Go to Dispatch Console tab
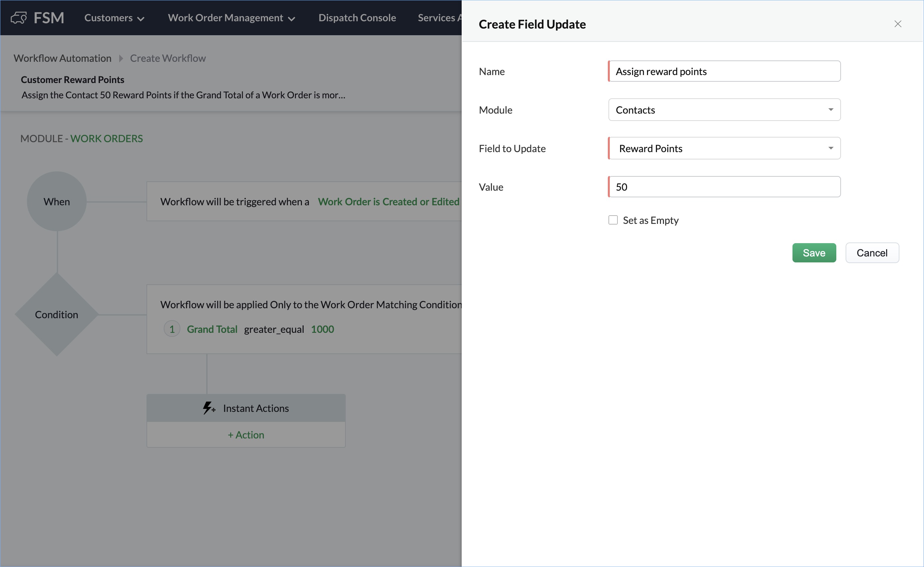 coord(357,18)
